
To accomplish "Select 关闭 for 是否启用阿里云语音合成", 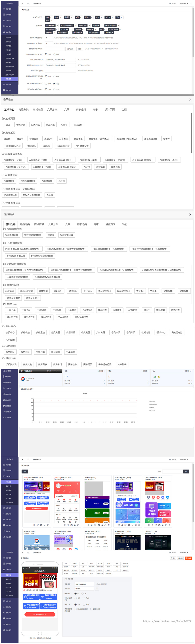I will 54,54.
